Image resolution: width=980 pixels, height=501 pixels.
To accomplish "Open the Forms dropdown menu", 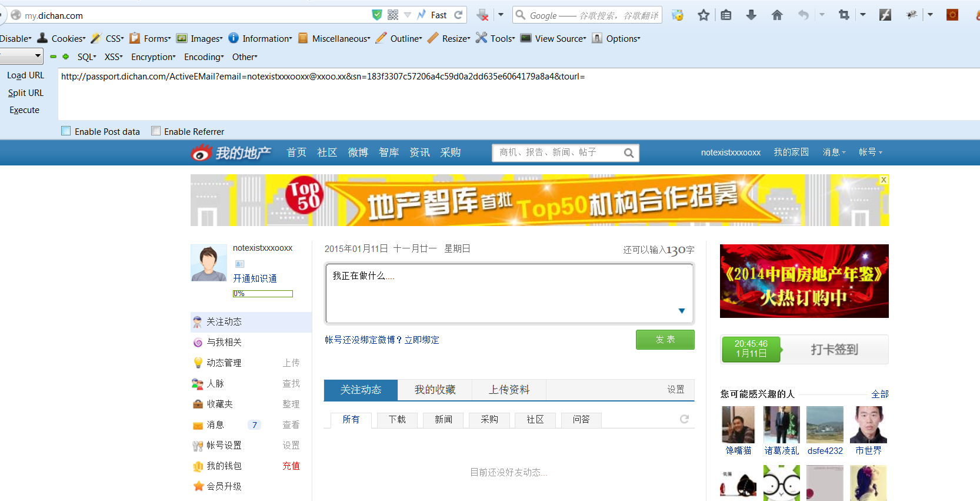I will (x=151, y=38).
